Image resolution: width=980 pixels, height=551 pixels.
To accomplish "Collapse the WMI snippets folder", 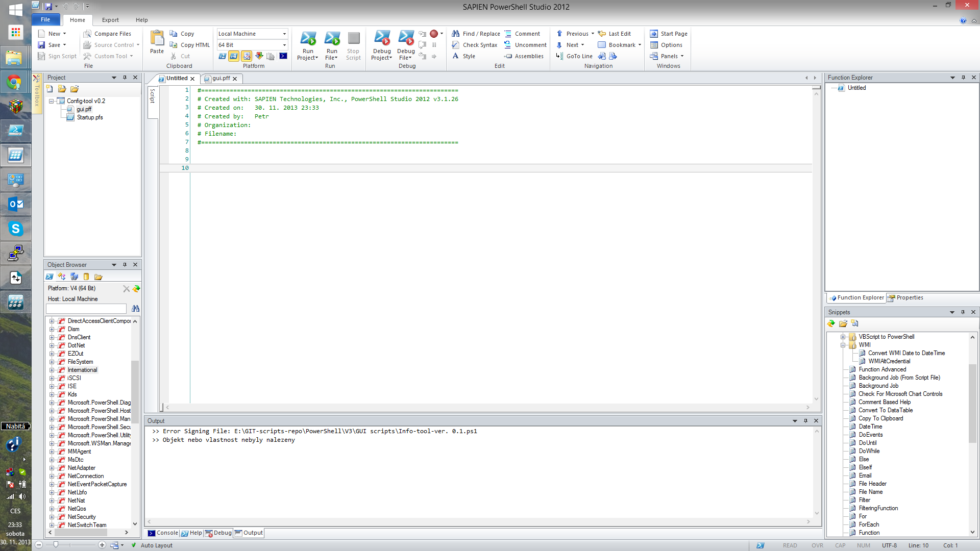I will 843,345.
